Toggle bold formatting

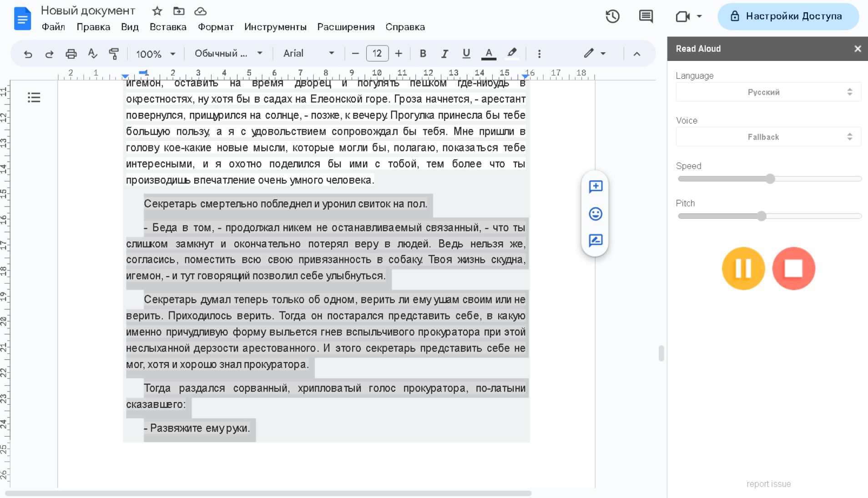tap(423, 54)
